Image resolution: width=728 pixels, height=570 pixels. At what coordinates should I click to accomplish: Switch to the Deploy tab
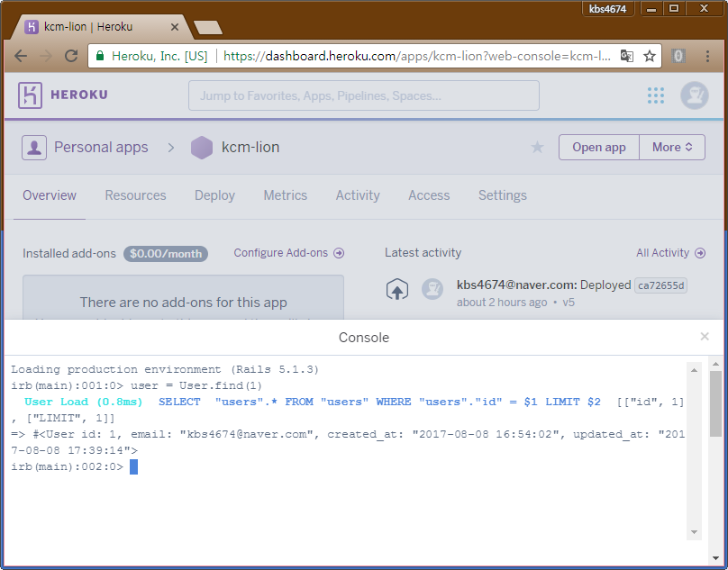[214, 195]
